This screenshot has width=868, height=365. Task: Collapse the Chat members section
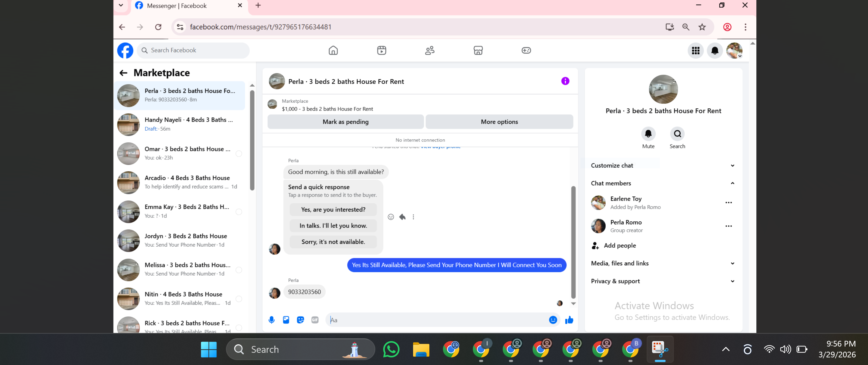(662, 183)
